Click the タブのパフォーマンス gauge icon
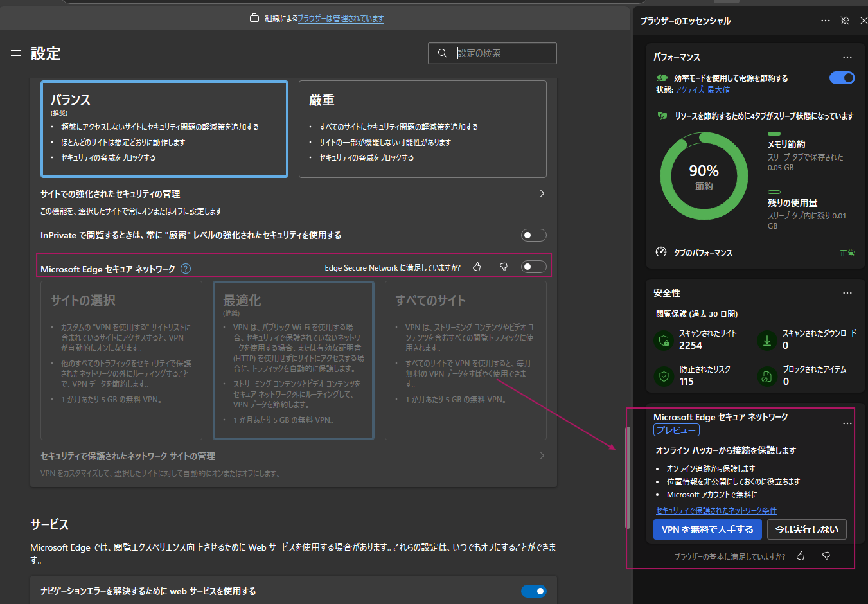 [x=661, y=252]
